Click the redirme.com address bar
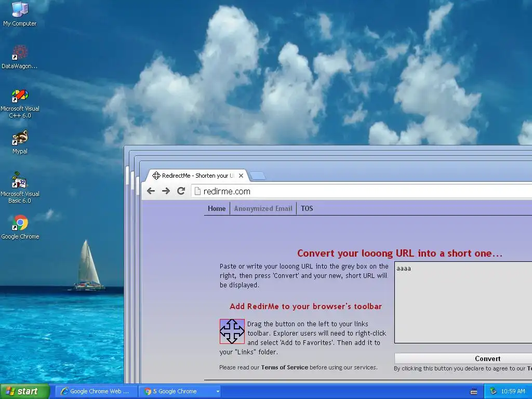The height and width of the screenshot is (399, 532). pyautogui.click(x=362, y=191)
